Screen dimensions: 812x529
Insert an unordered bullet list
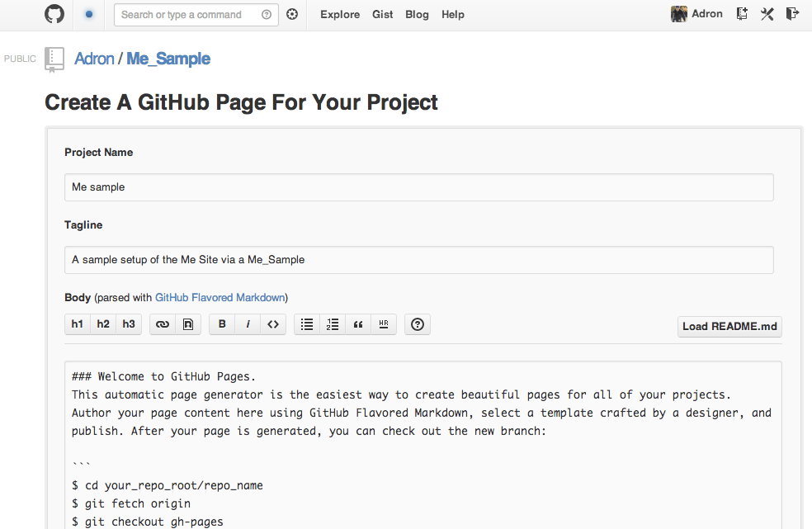[307, 324]
